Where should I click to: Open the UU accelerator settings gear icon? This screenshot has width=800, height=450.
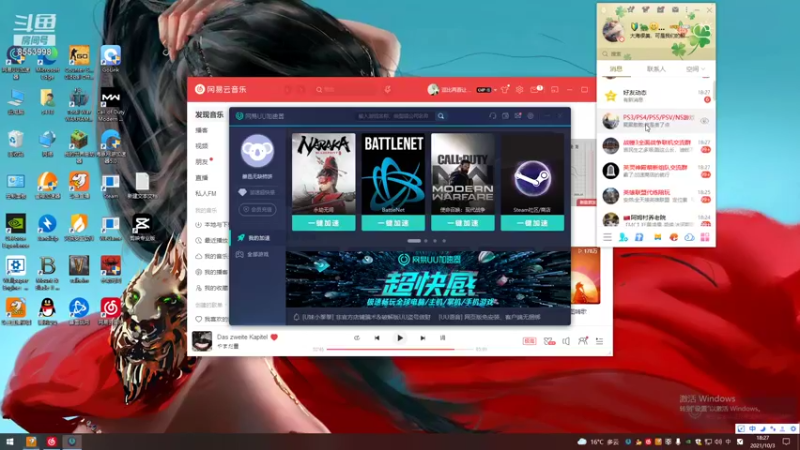pyautogui.click(x=531, y=116)
